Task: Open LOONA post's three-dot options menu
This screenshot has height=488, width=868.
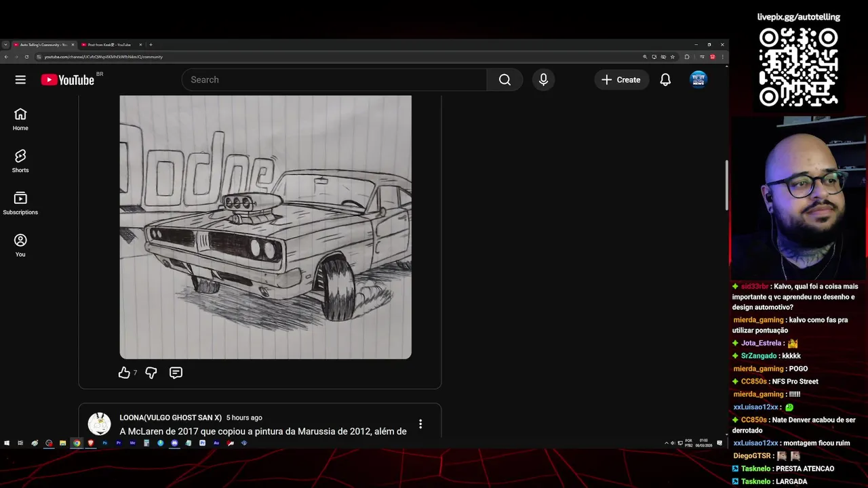Action: coord(420,424)
